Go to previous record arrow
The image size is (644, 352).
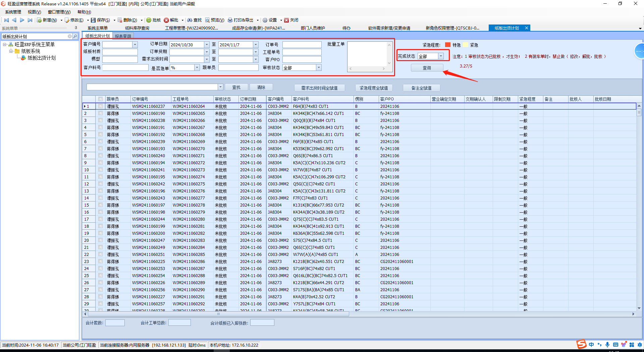tap(14, 20)
